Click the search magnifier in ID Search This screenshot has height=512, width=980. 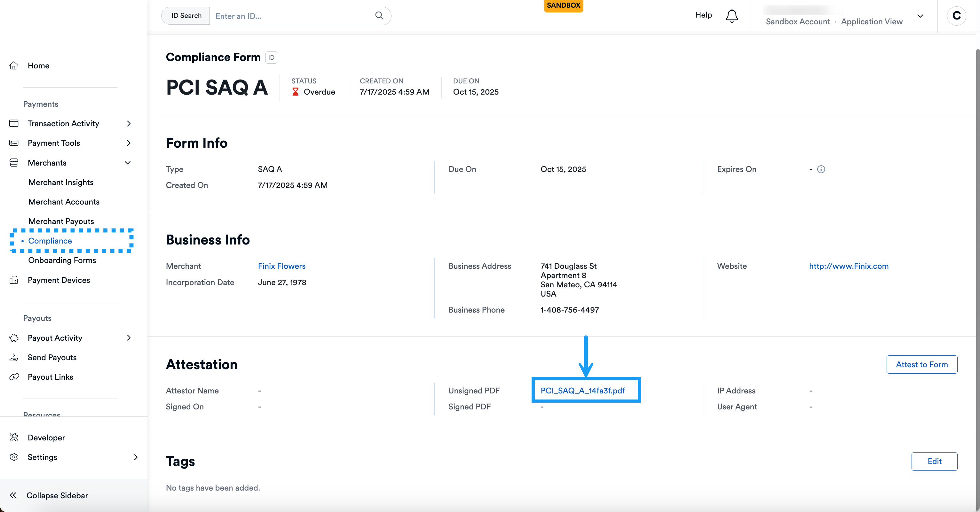coord(379,16)
